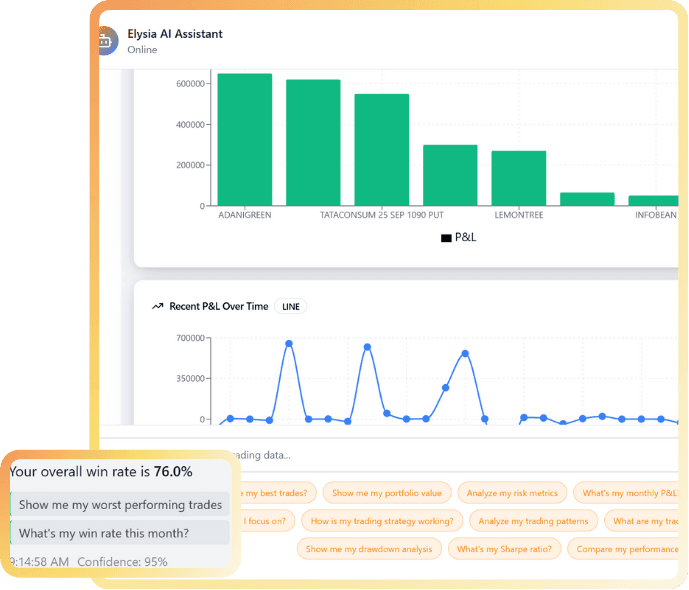Toggle the P&L legend swatch

coord(446,238)
